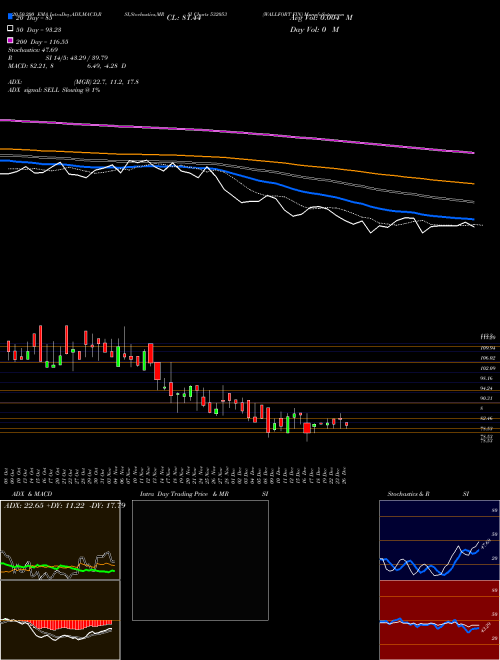Click the orange moving average line
The image size is (500, 660).
coord(237,157)
